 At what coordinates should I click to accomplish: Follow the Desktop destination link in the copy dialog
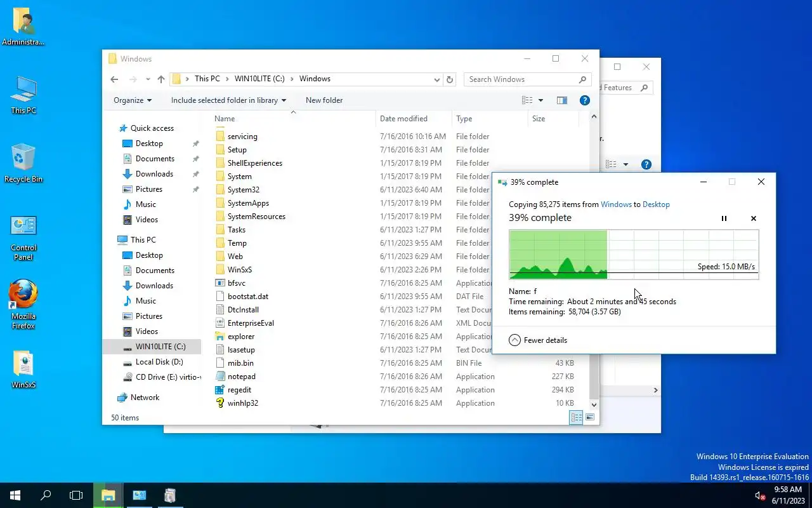pyautogui.click(x=656, y=204)
